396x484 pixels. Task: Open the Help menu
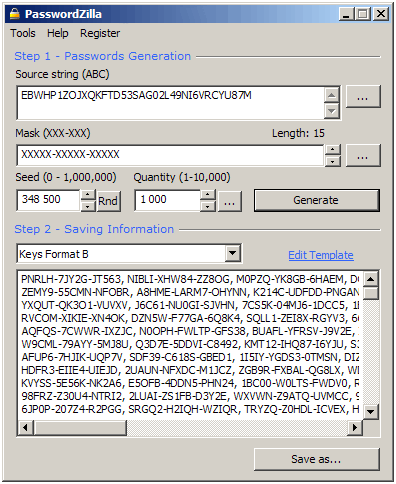pyautogui.click(x=58, y=33)
